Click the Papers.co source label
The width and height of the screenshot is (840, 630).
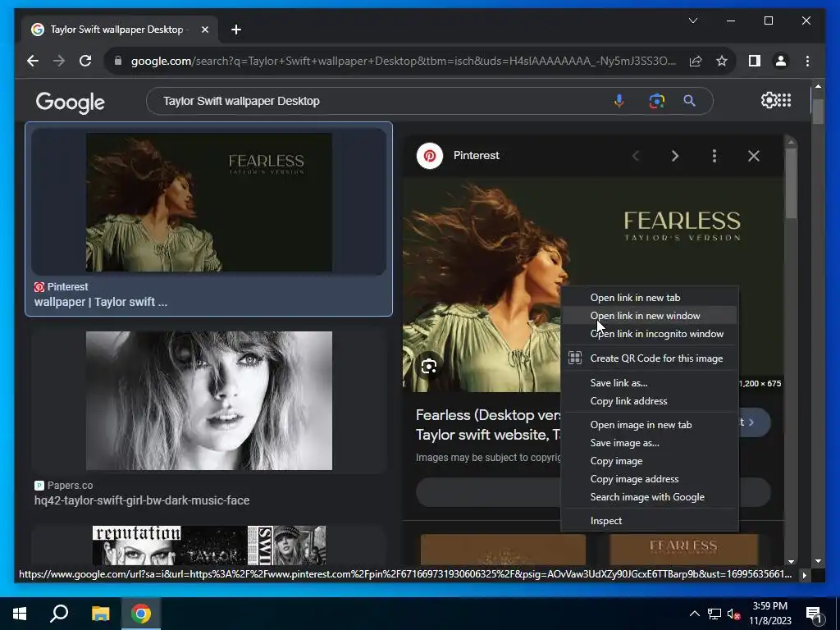coord(70,486)
